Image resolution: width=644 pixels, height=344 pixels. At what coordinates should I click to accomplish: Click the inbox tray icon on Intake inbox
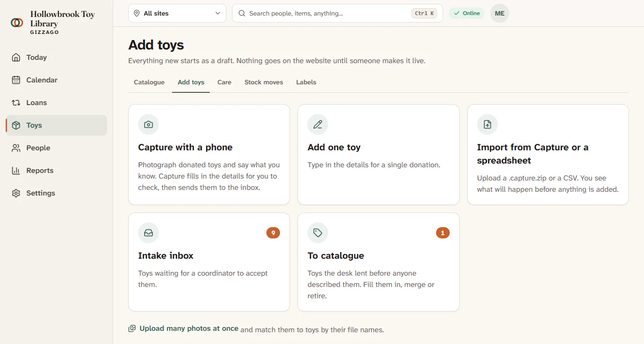pyautogui.click(x=149, y=233)
